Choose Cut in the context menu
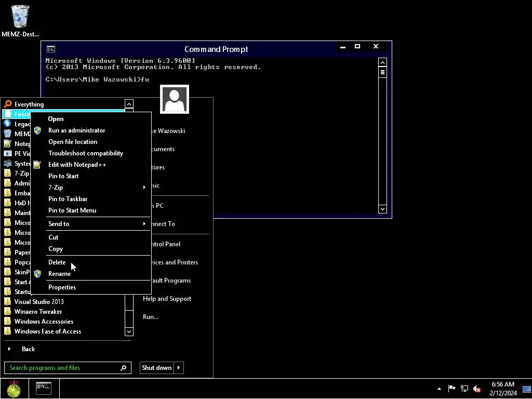532x399 pixels. [x=91, y=237]
